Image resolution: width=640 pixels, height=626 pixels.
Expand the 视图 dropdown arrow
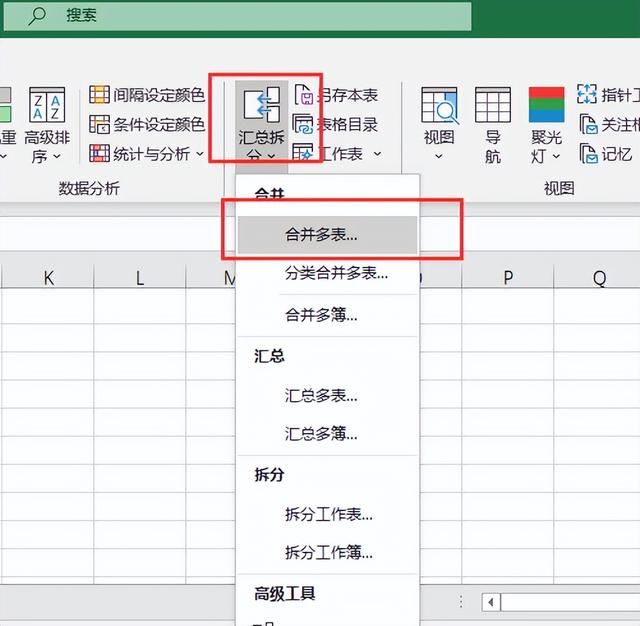[439, 156]
